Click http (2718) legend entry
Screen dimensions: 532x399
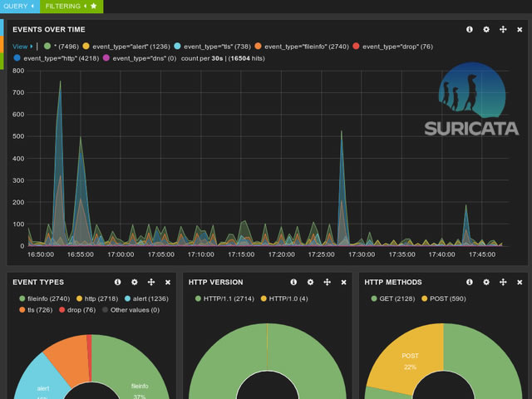pos(97,299)
